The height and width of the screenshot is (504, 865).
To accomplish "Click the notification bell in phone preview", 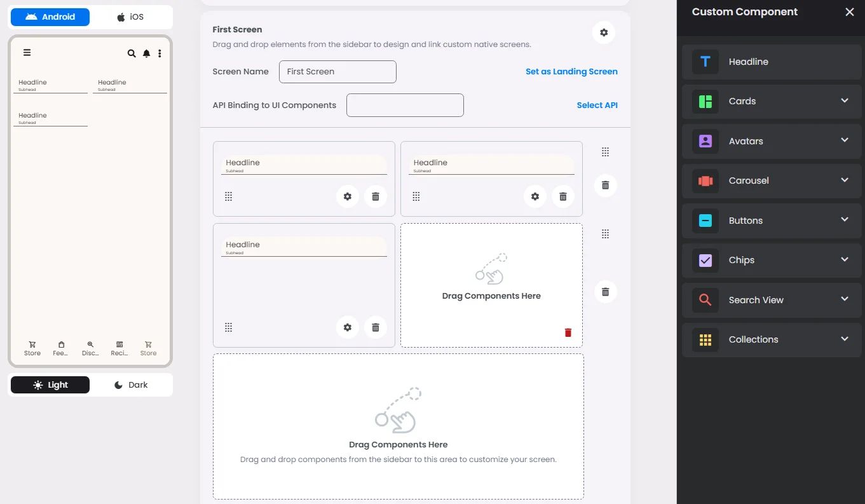I will click(146, 53).
